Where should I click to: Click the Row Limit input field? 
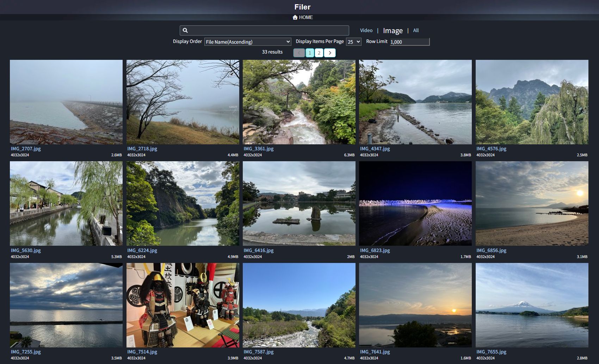(409, 42)
